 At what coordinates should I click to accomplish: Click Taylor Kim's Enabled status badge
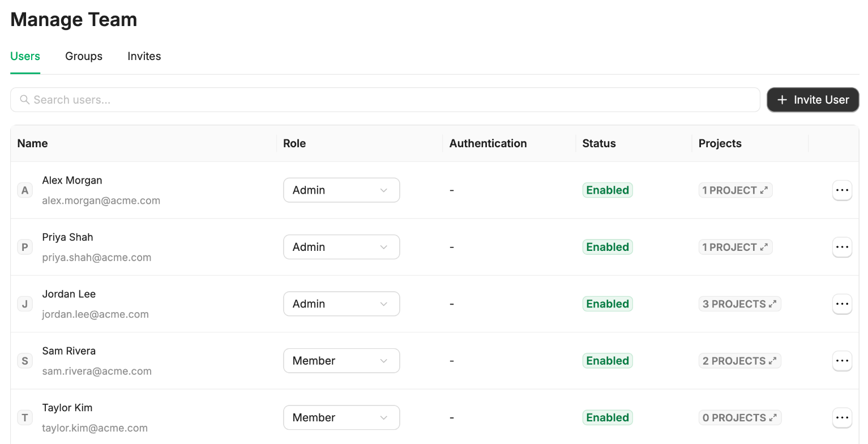(x=608, y=418)
